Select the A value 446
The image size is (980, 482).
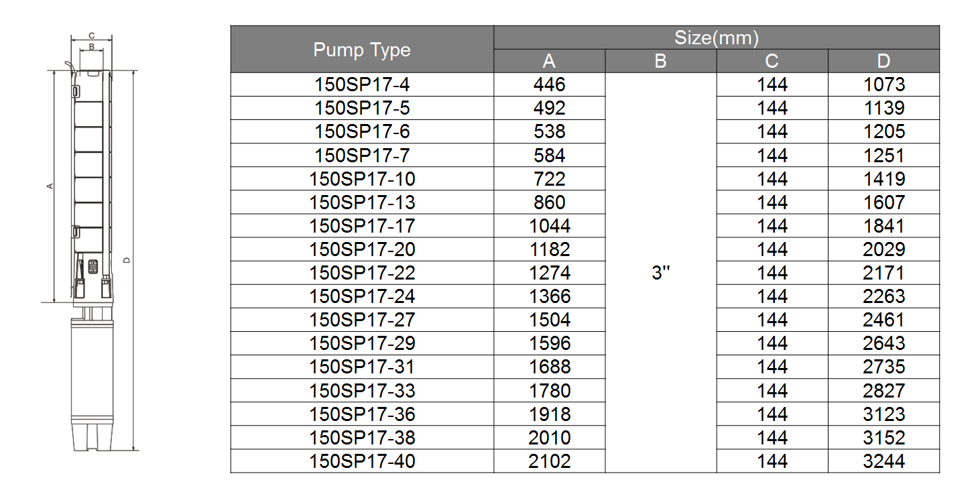click(x=549, y=84)
